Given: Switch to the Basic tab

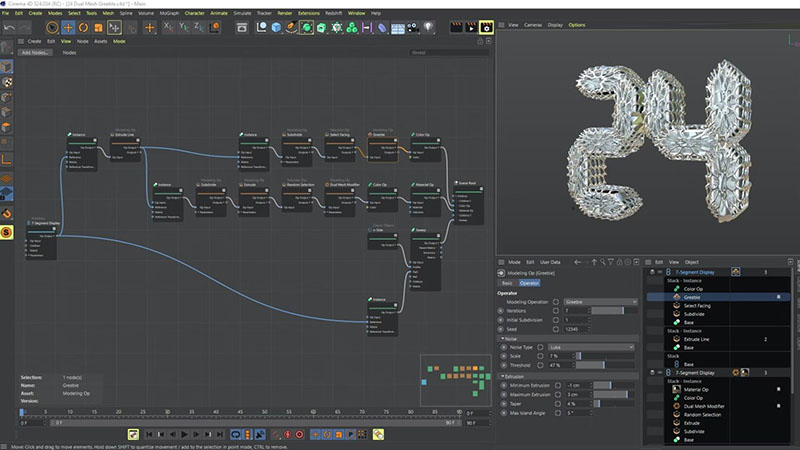Looking at the screenshot, I should tap(506, 283).
